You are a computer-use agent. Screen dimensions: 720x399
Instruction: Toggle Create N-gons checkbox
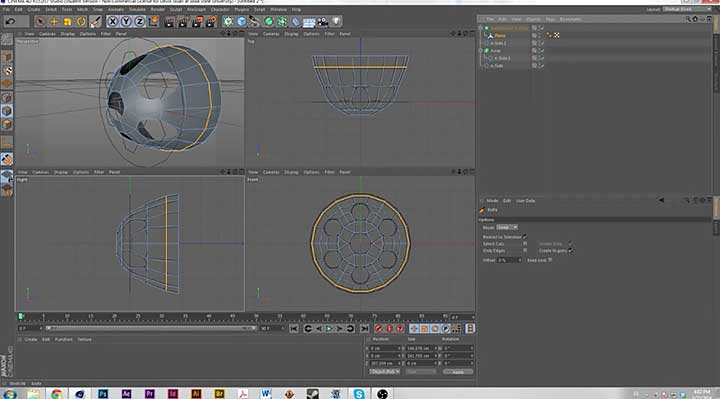pyautogui.click(x=570, y=251)
